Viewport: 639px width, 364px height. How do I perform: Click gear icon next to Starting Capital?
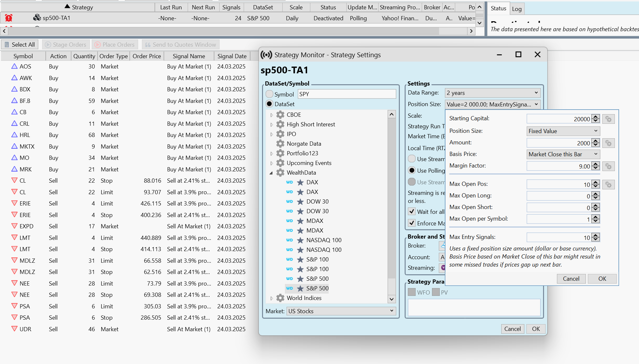(x=608, y=119)
